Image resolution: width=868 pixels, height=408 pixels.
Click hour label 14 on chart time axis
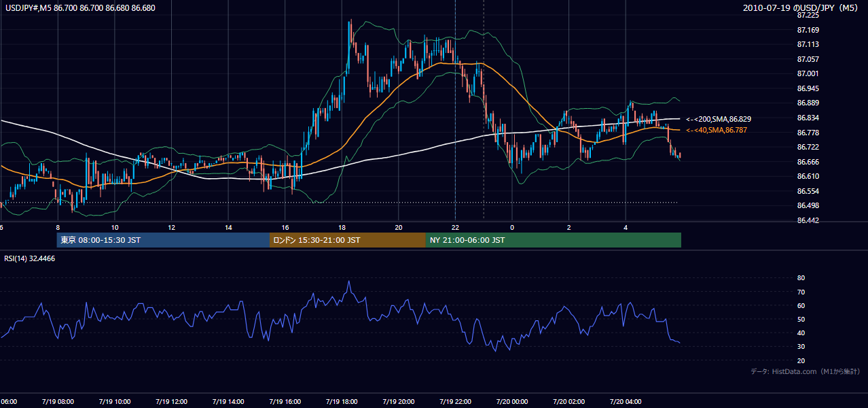tap(228, 227)
